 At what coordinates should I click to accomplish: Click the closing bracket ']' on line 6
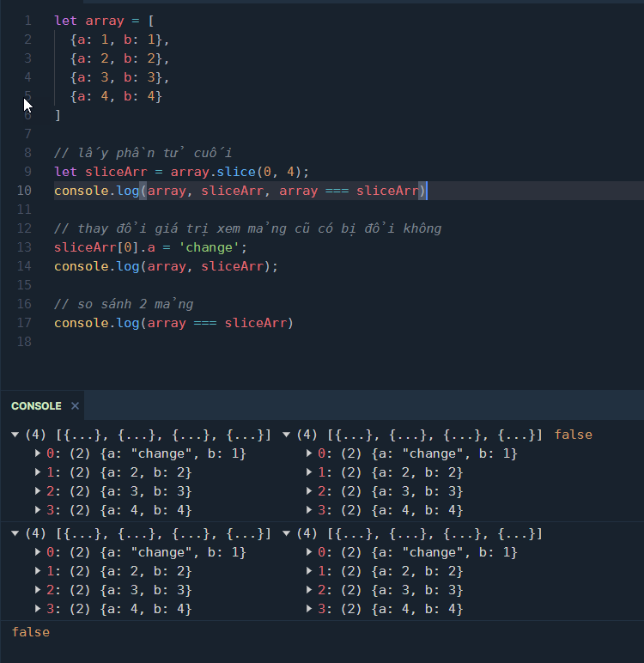pyautogui.click(x=58, y=115)
